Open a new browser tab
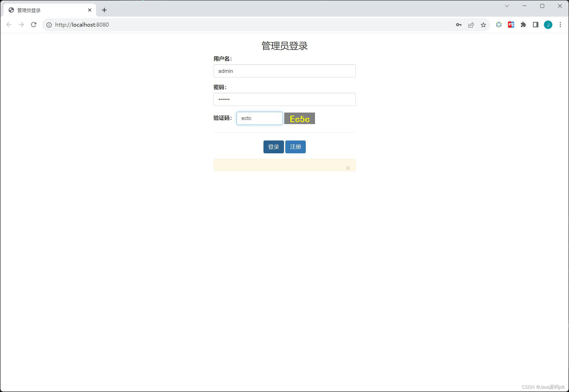The height and width of the screenshot is (392, 569). [x=104, y=10]
